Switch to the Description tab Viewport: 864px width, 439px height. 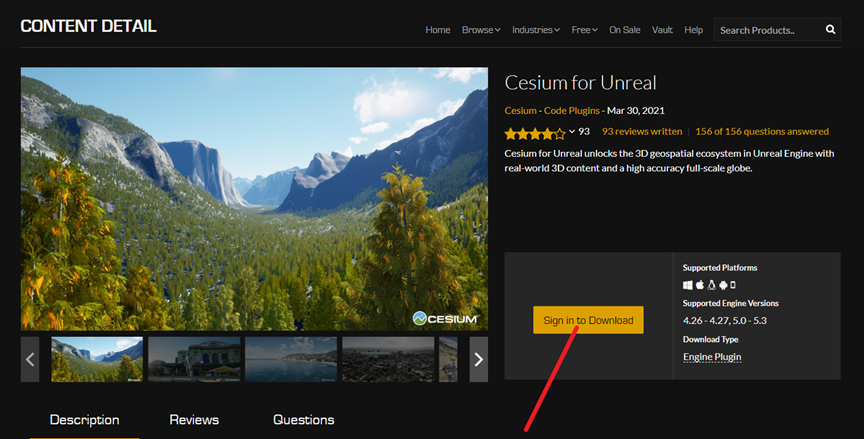pyautogui.click(x=84, y=420)
